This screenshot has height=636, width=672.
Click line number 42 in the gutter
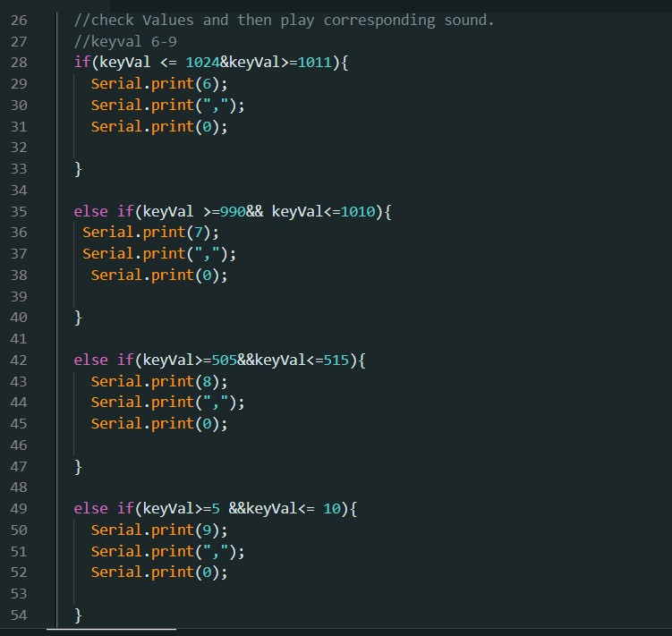19,360
